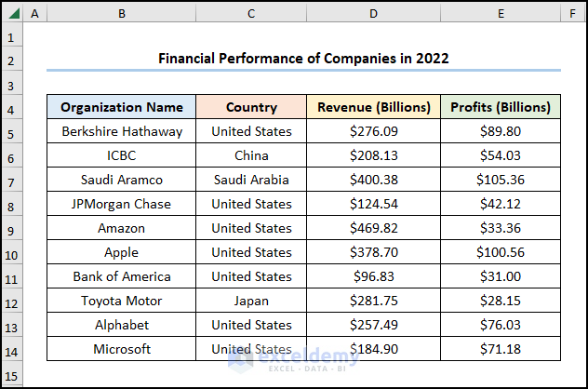The width and height of the screenshot is (588, 389).
Task: Click the Country header cell
Action: pos(251,107)
